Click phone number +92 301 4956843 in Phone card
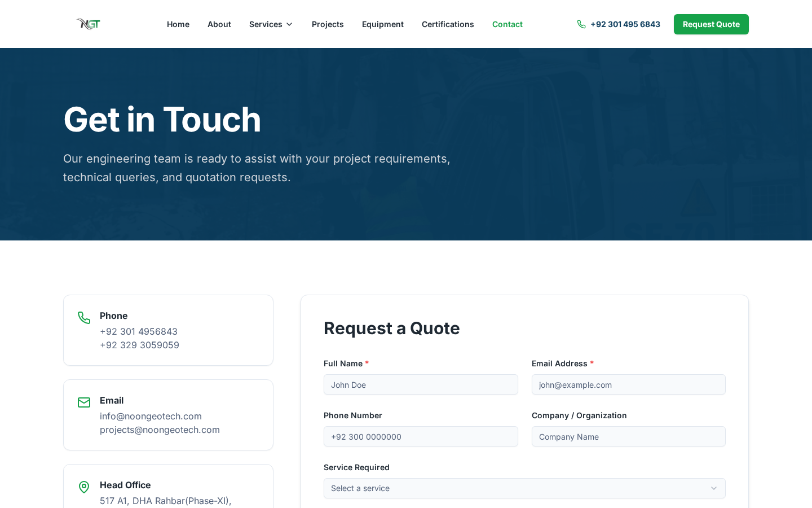The image size is (812, 508). pyautogui.click(x=139, y=331)
